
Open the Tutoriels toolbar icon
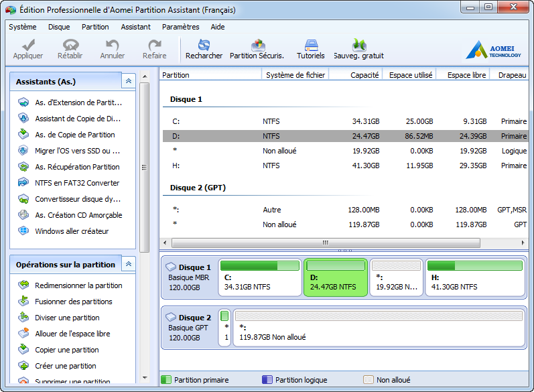pyautogui.click(x=311, y=45)
